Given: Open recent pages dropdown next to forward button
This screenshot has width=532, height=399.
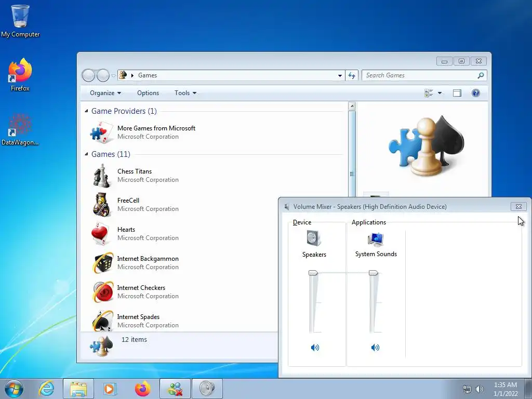Looking at the screenshot, I should [113, 76].
